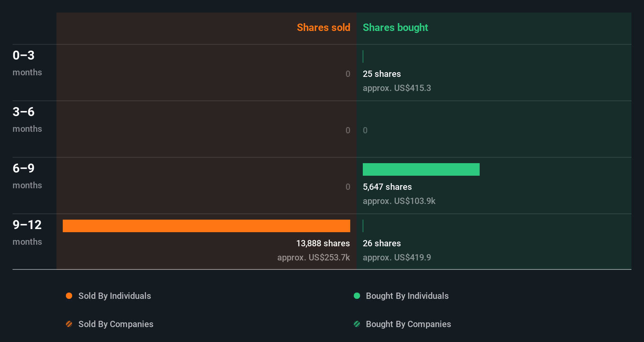This screenshot has width=644, height=342.
Task: Select the 9–12 months row label
Action: click(x=27, y=232)
